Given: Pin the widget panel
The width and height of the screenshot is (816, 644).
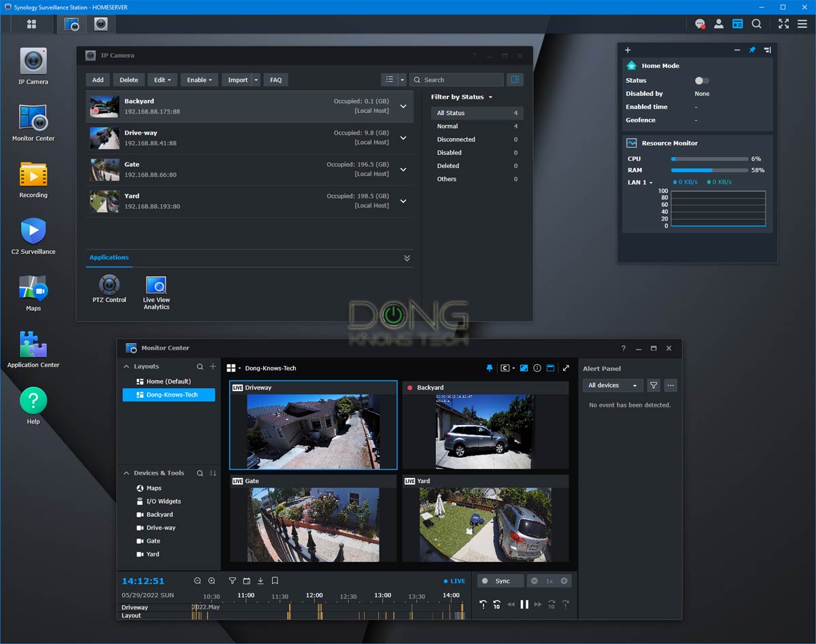Looking at the screenshot, I should 752,50.
